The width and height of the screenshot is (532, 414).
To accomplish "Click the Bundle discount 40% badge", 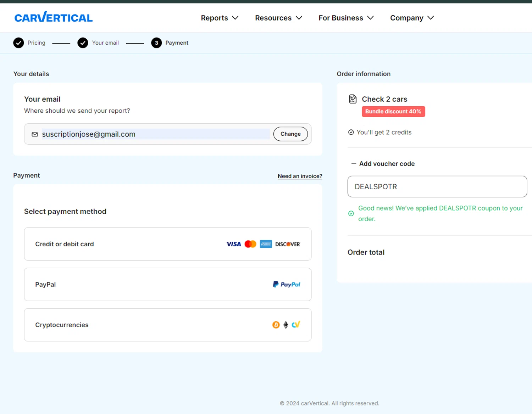I will pos(393,111).
